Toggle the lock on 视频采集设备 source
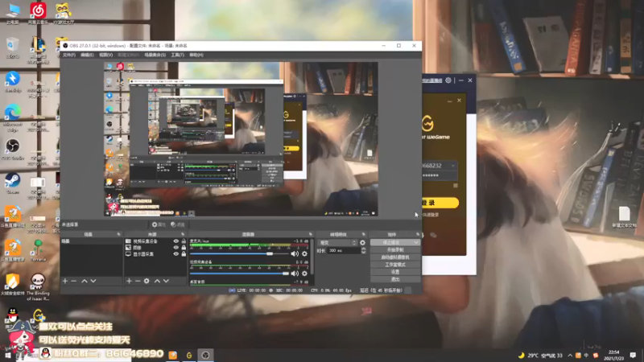 coord(184,241)
